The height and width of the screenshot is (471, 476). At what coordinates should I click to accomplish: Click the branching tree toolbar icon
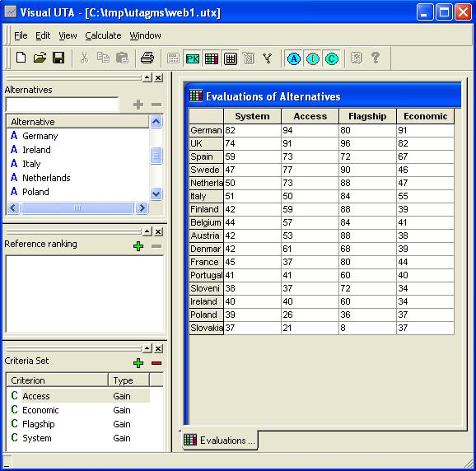click(268, 58)
